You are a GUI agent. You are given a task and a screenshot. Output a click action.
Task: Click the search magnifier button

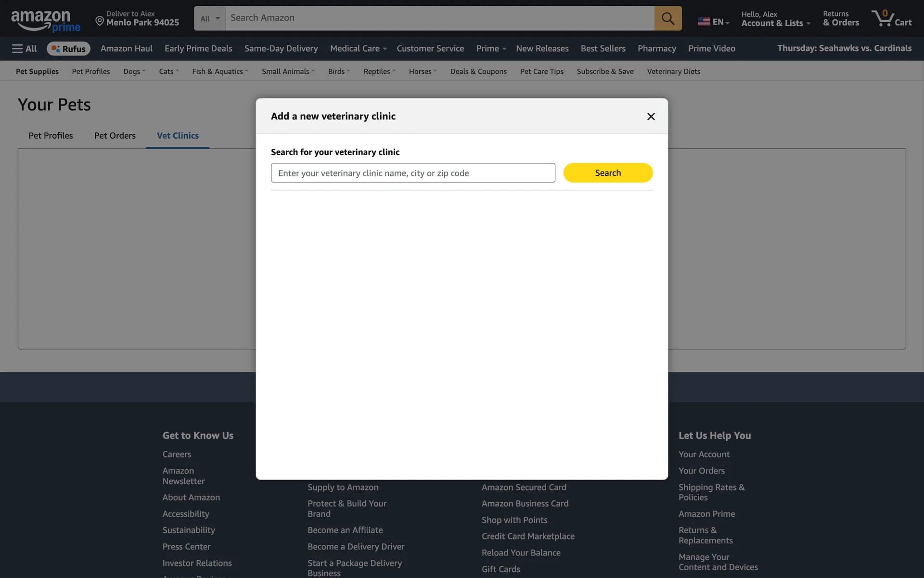tap(667, 18)
